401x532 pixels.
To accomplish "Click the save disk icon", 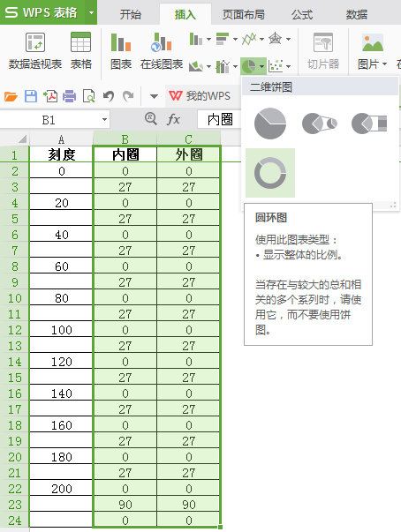I will tap(31, 96).
